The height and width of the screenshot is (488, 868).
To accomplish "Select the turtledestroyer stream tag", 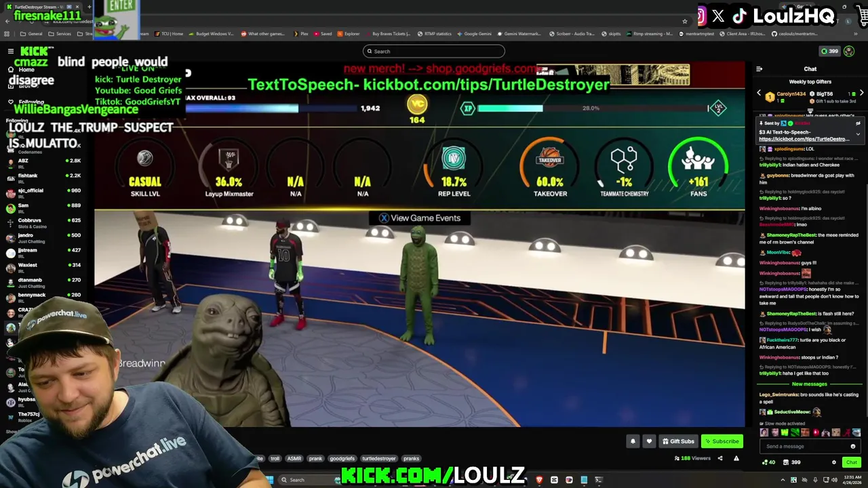I will click(x=378, y=459).
